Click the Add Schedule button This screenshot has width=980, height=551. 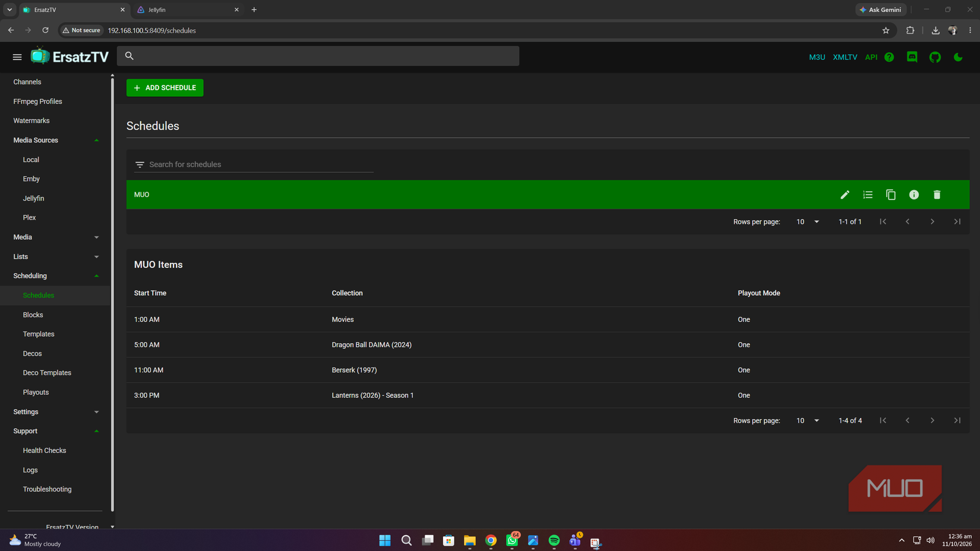click(165, 88)
